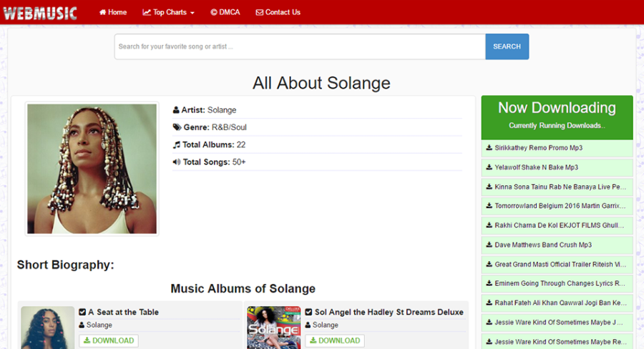Click the music note icon beside Total Albums
Screen dimensions: 644x349
pyautogui.click(x=177, y=144)
